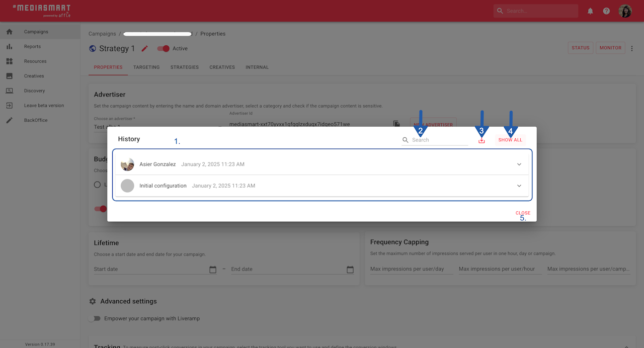Open the Start date calendar icon

(213, 270)
